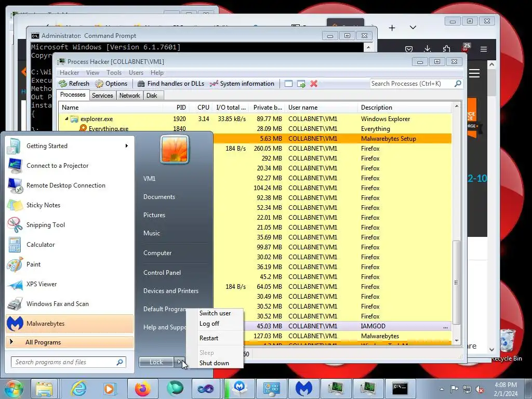Screen dimensions: 532x399
Task: Open the Users menu
Action: pos(136,73)
